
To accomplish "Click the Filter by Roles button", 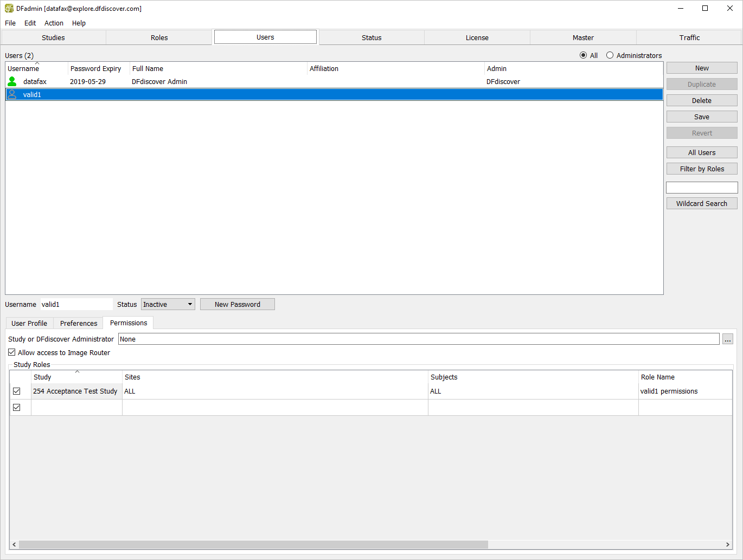I will [x=701, y=169].
